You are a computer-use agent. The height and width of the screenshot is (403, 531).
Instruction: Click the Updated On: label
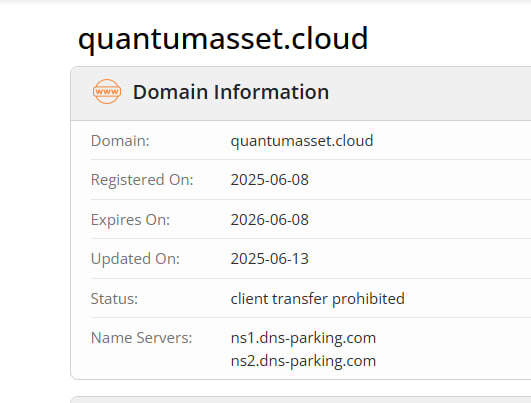pos(135,259)
